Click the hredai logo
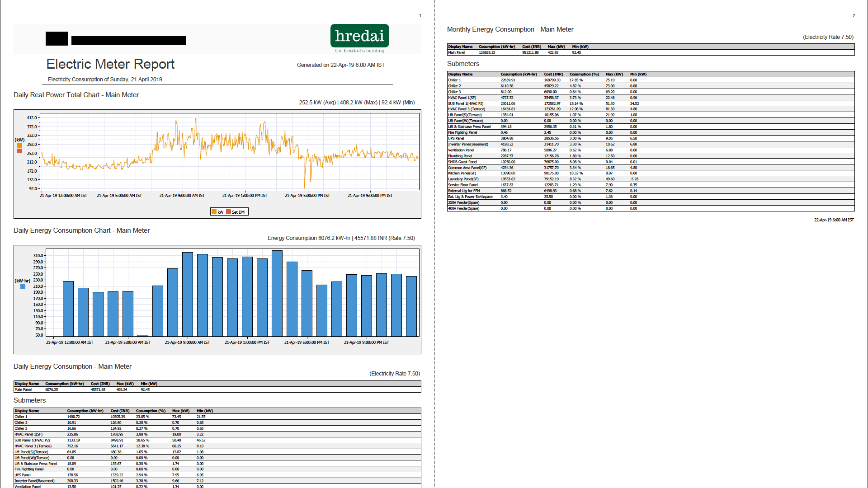 pos(360,38)
